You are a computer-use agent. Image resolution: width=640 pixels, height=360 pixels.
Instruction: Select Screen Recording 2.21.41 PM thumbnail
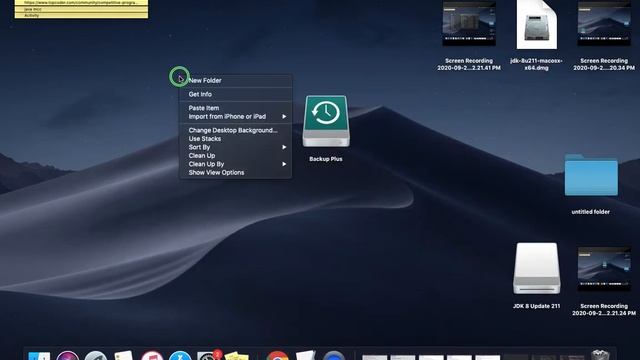coord(469,23)
